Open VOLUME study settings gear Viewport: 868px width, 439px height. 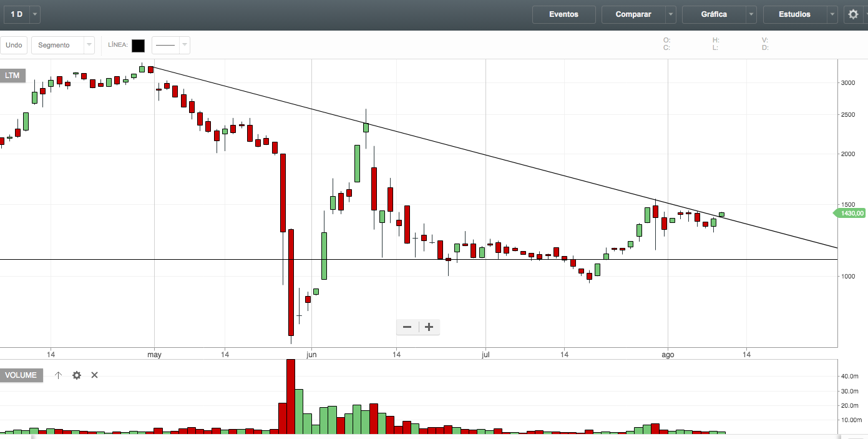(x=77, y=375)
